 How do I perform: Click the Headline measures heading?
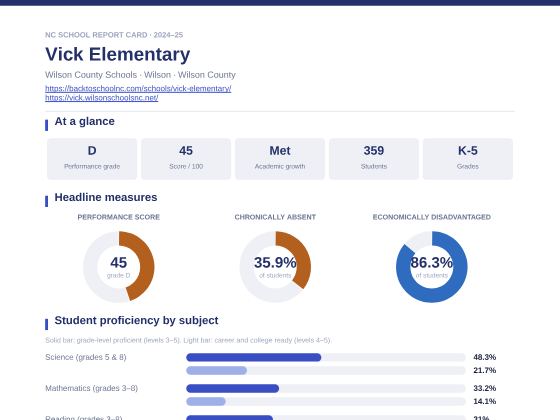[106, 197]
